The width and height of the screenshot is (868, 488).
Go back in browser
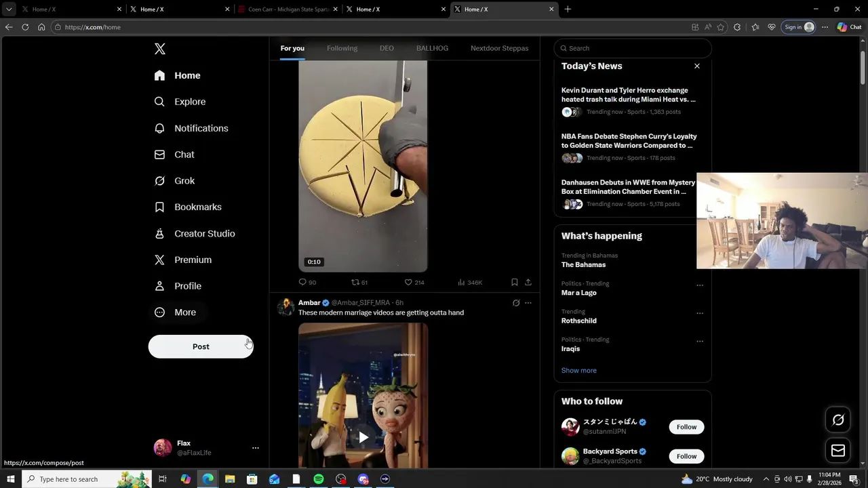[9, 27]
